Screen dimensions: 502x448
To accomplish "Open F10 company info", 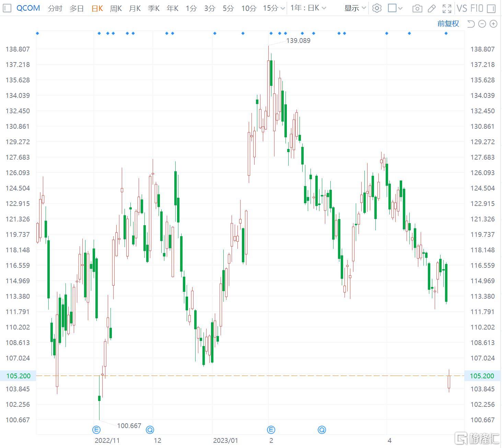I will [477, 8].
